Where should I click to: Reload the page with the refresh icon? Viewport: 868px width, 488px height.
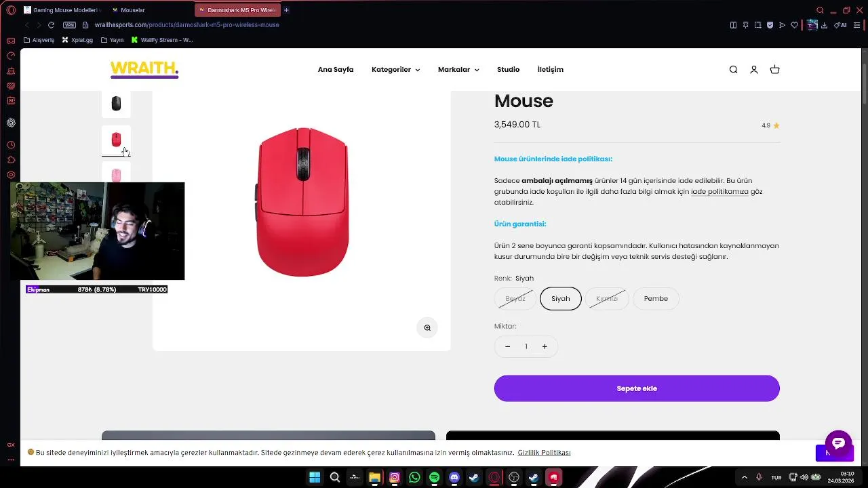coord(51,25)
